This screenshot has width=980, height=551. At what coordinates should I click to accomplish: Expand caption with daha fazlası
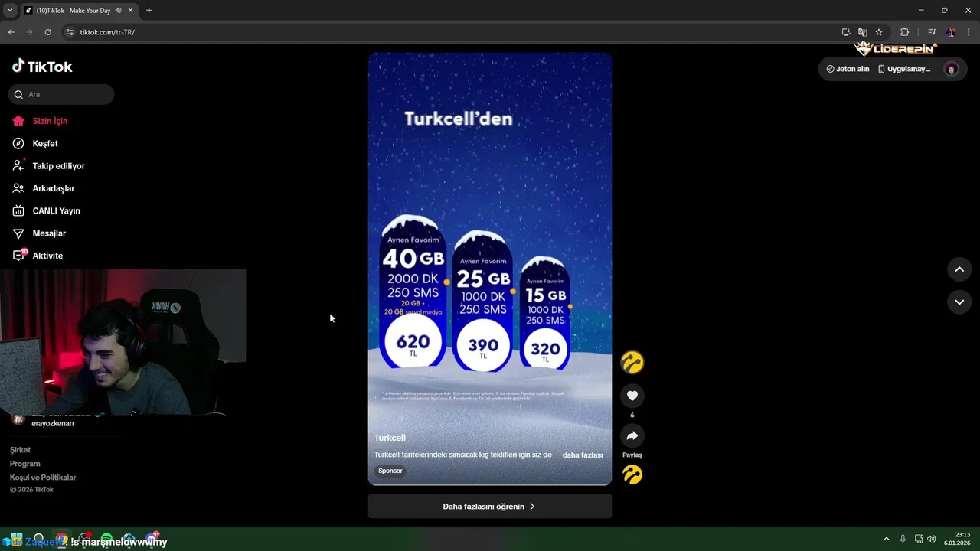(583, 455)
